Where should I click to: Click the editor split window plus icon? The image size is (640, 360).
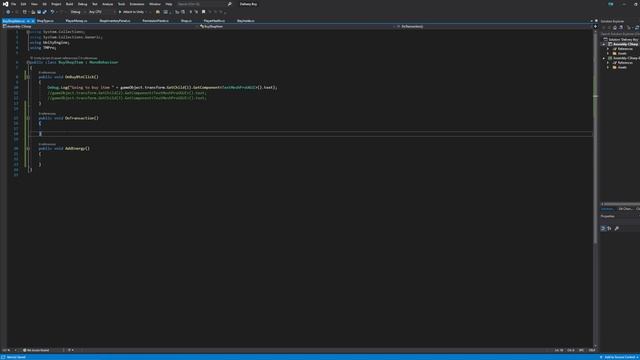[595, 27]
